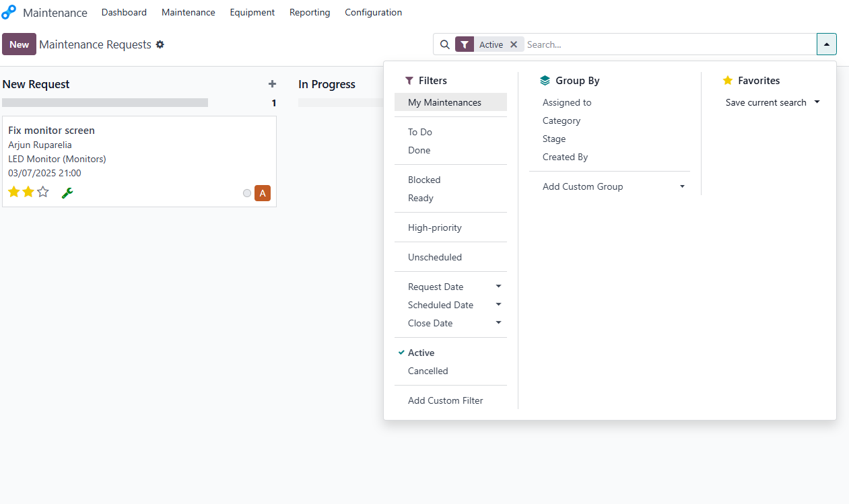Click the New button to create a request
The height and width of the screenshot is (504, 849).
(x=19, y=44)
